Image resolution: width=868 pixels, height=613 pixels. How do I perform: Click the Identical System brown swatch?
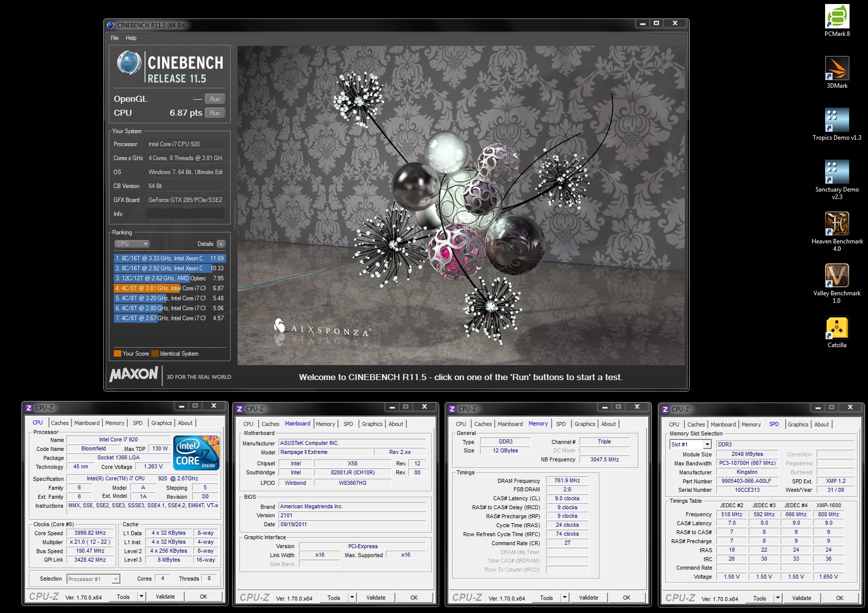pyautogui.click(x=155, y=354)
